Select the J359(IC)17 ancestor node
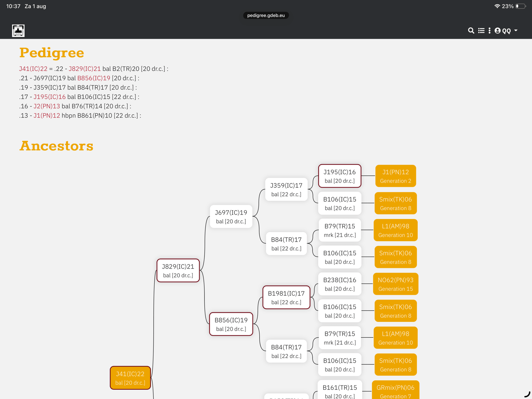532x399 pixels. pos(286,190)
